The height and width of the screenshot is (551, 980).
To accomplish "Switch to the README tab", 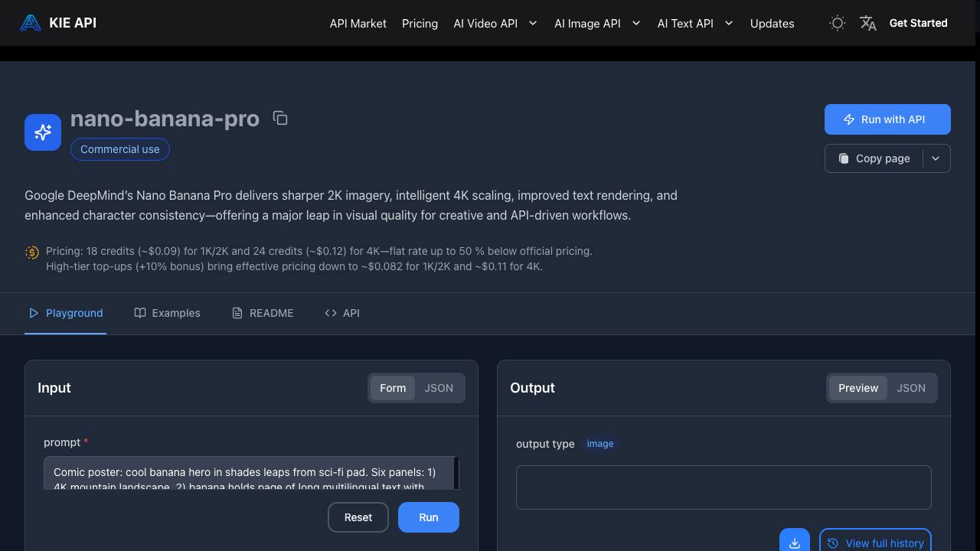I will (263, 313).
